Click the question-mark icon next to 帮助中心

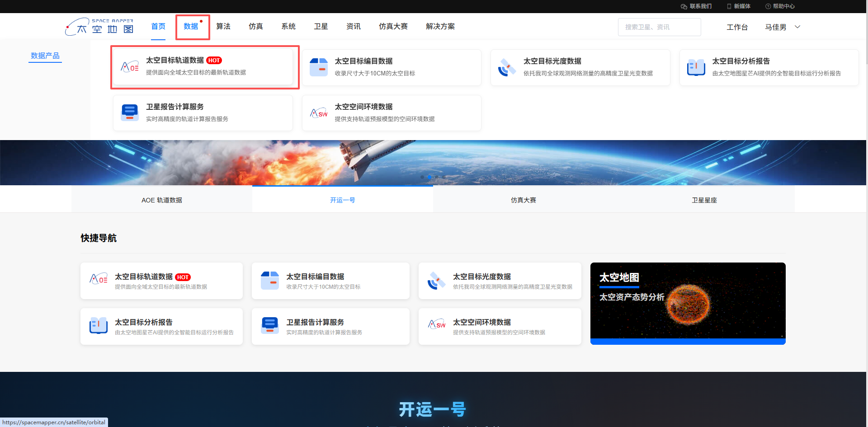(x=767, y=6)
